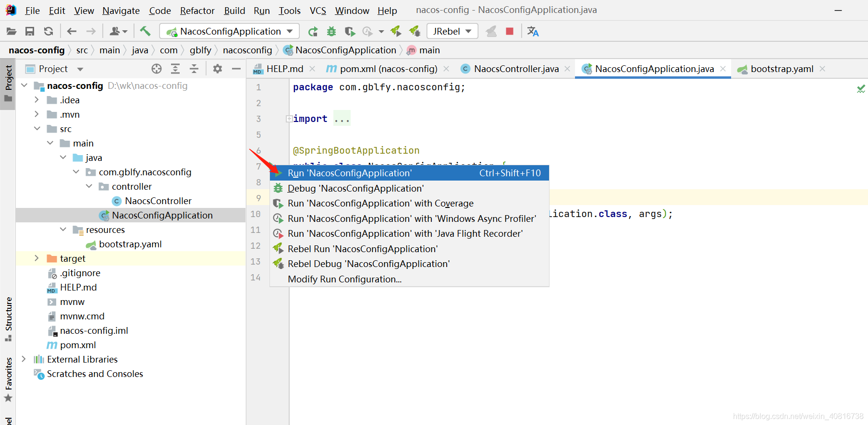Select Debug 'NacosConfigApplication' menu entry

click(409, 188)
